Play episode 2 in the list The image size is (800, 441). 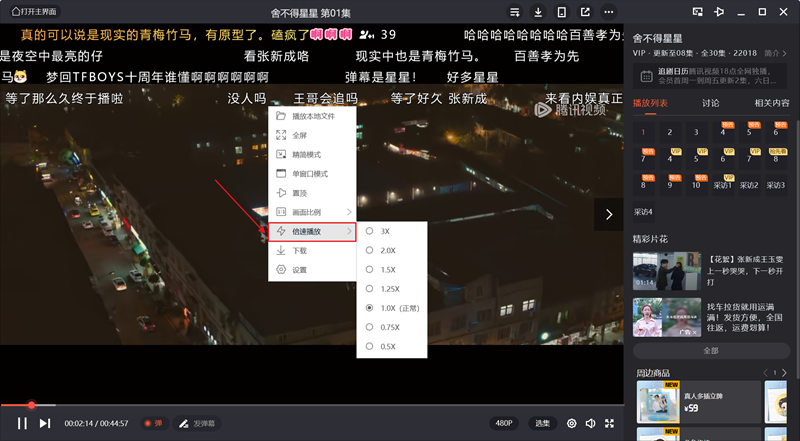tap(670, 132)
